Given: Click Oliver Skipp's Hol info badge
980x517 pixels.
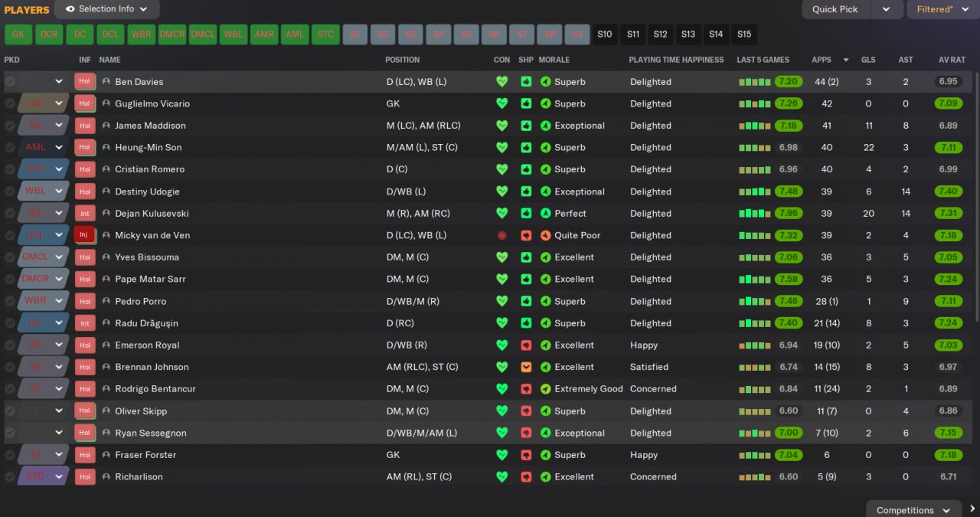Looking at the screenshot, I should pos(84,411).
